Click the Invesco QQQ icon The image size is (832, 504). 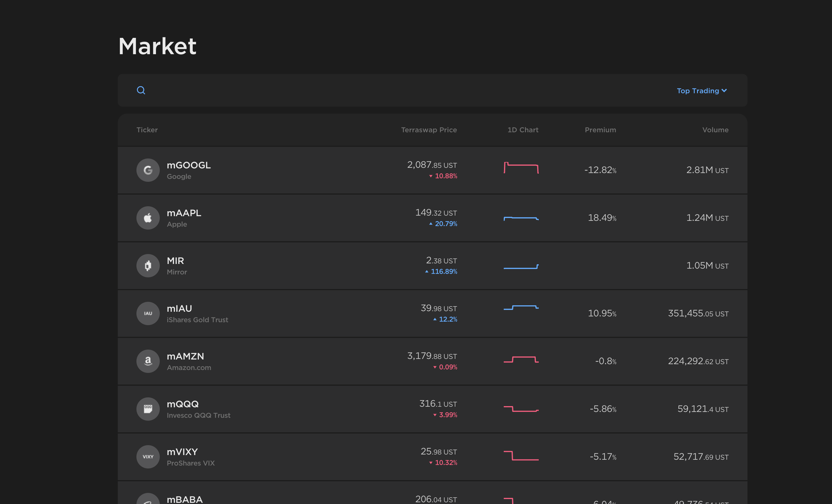(148, 409)
